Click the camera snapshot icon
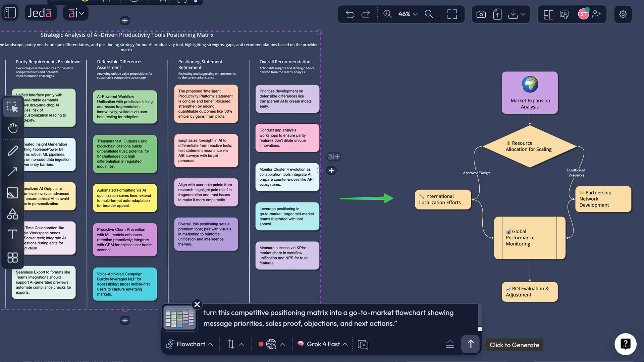Screen dimensions: 644x362 point(481,14)
